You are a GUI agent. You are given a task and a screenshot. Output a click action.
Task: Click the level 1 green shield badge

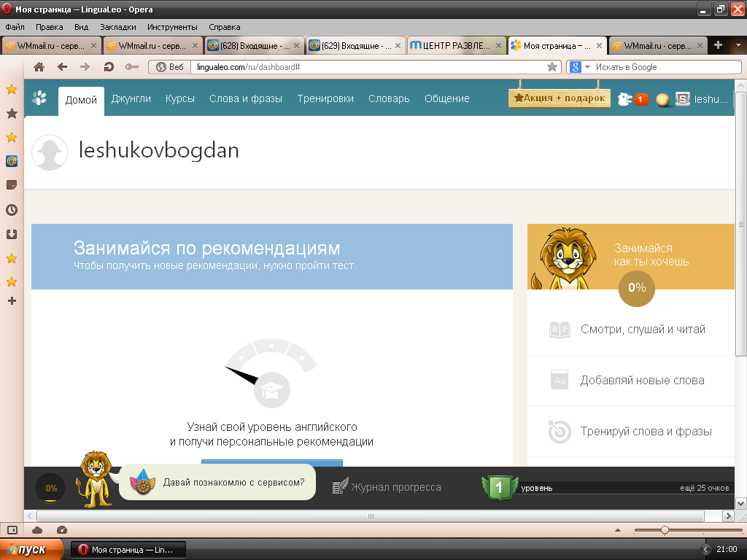click(x=499, y=488)
